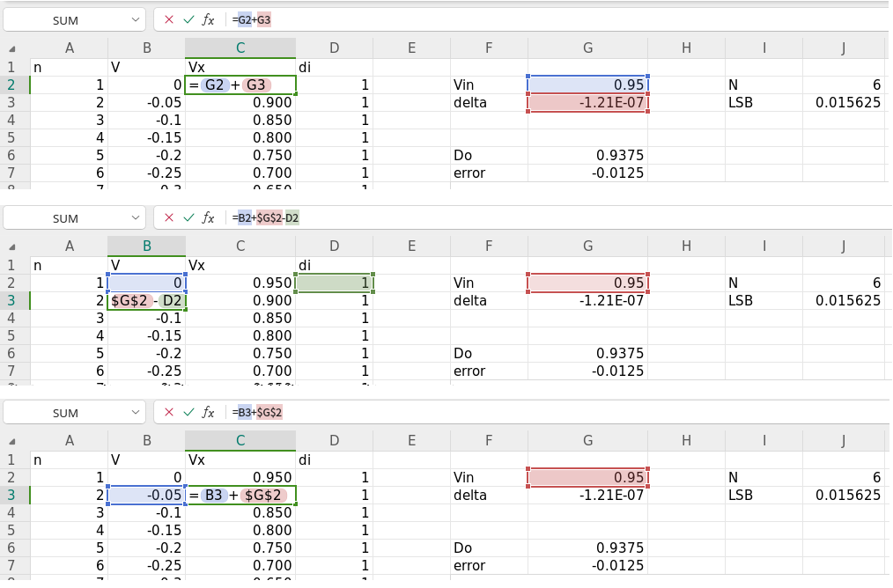Click LSB value 0.015625 in the =G2+G3 sheet

pyautogui.click(x=843, y=102)
